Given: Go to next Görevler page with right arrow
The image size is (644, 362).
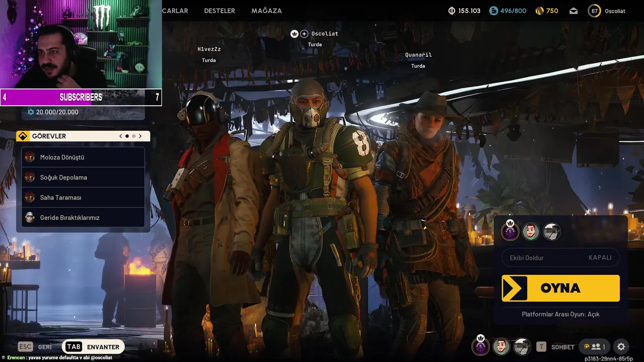Looking at the screenshot, I should point(140,136).
